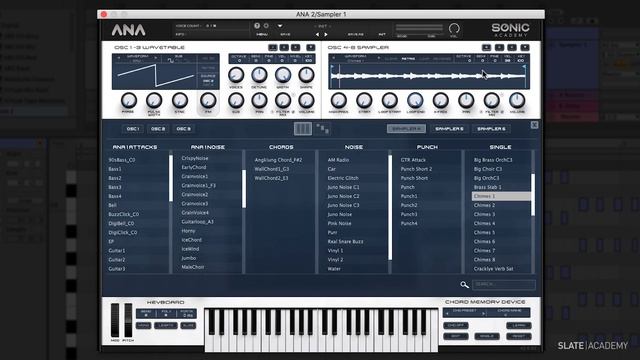Switch browser to OSC 3 tab
Screen dimensions: 640x360
[183, 129]
